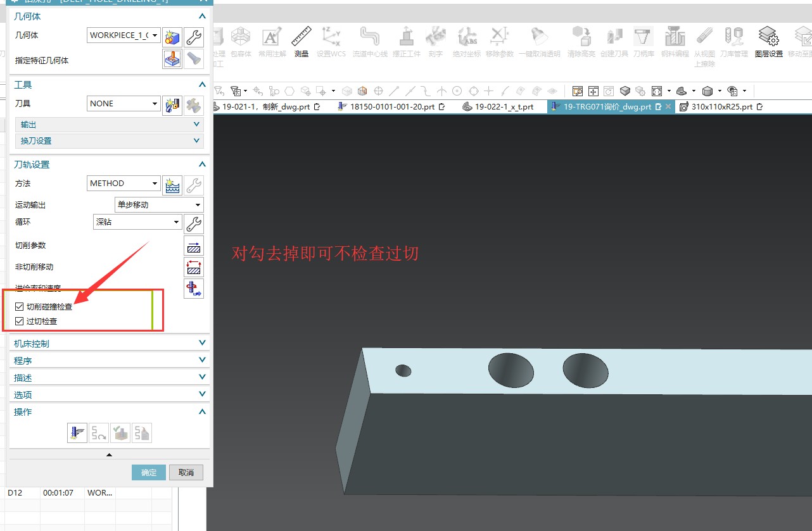The height and width of the screenshot is (531, 812).
Task: Open the 几何体 WORKPIECE dropdown
Action: [124, 35]
